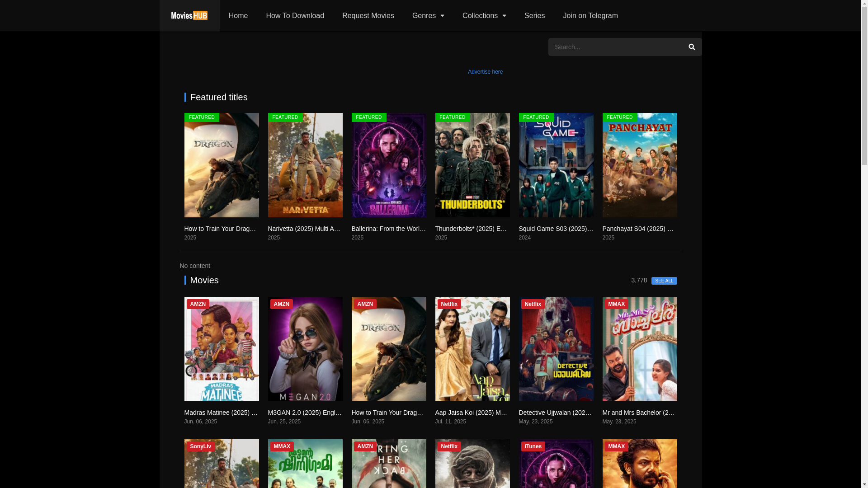This screenshot has width=868, height=488.
Task: Open AMZN How to Train Your Dragon poster in Movies
Action: [389, 349]
